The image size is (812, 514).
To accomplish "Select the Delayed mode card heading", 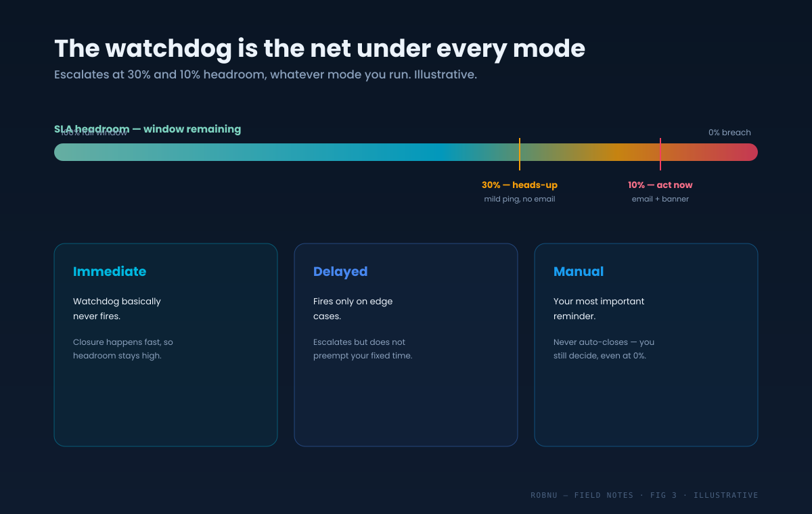I will 340,271.
